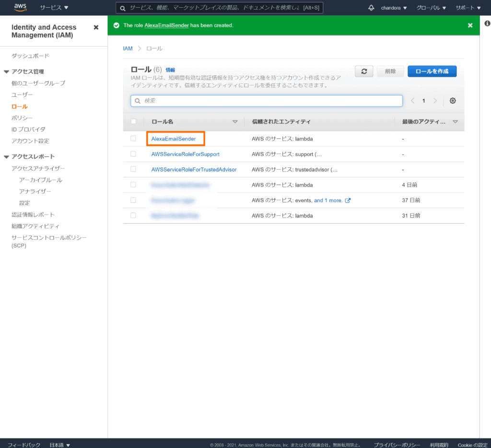Screen dimensions: 491x448
Task: Open アカウント設定 in the sidebar
Action: [30, 141]
